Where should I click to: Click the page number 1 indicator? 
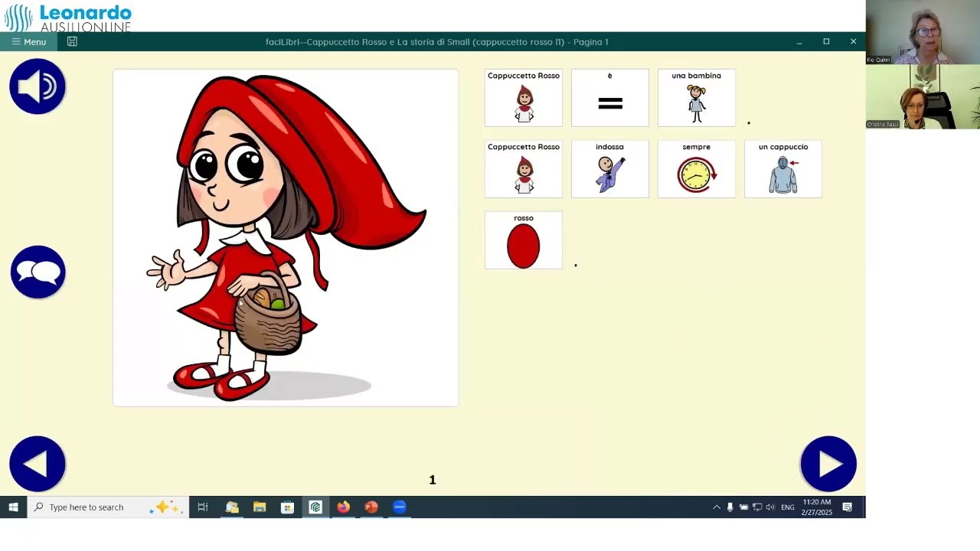(433, 480)
